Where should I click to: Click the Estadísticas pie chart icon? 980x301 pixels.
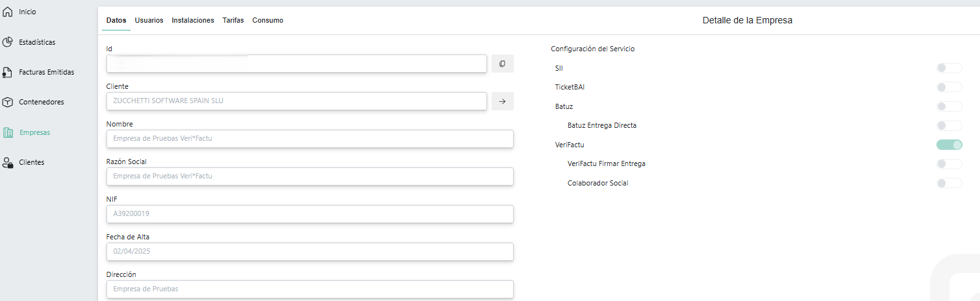pyautogui.click(x=8, y=42)
